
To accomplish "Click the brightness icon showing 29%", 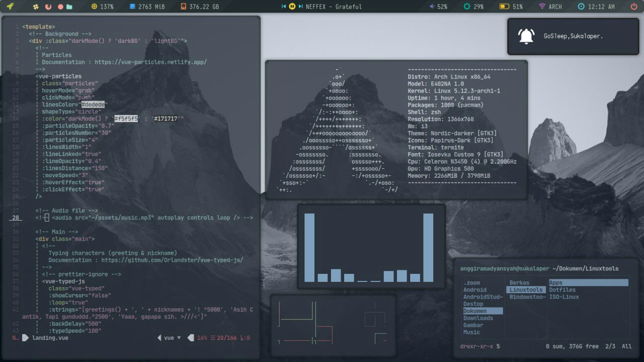I will tap(467, 7).
